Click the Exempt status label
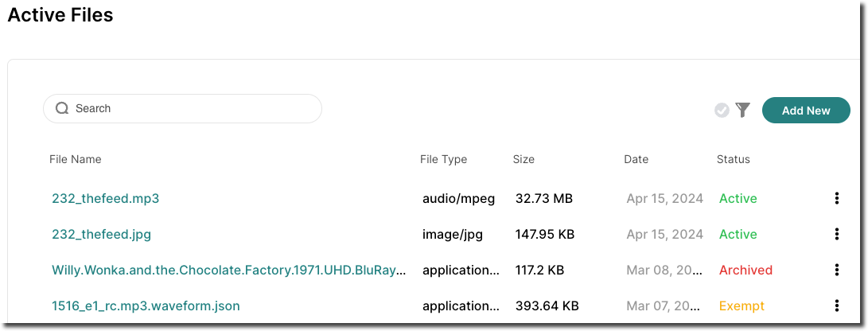868x331 pixels. (x=741, y=306)
